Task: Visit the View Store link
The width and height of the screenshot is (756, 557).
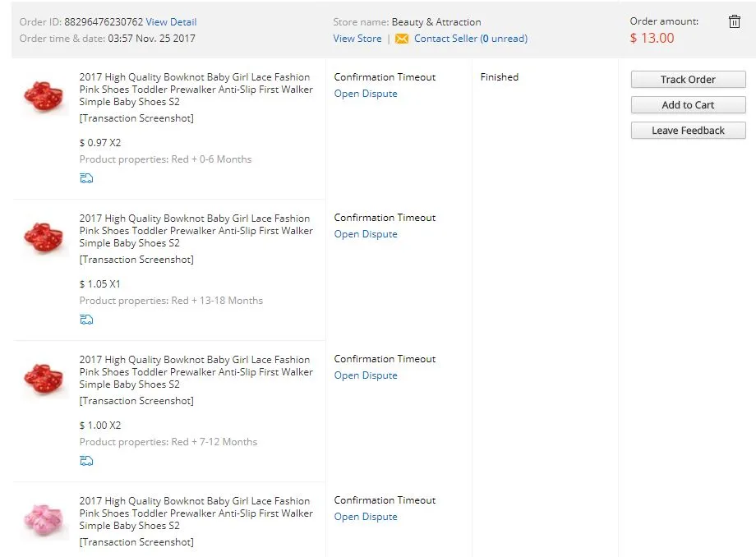Action: tap(357, 39)
